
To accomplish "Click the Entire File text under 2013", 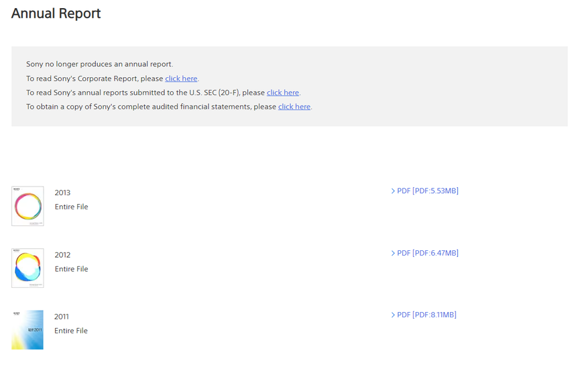I will click(x=71, y=207).
